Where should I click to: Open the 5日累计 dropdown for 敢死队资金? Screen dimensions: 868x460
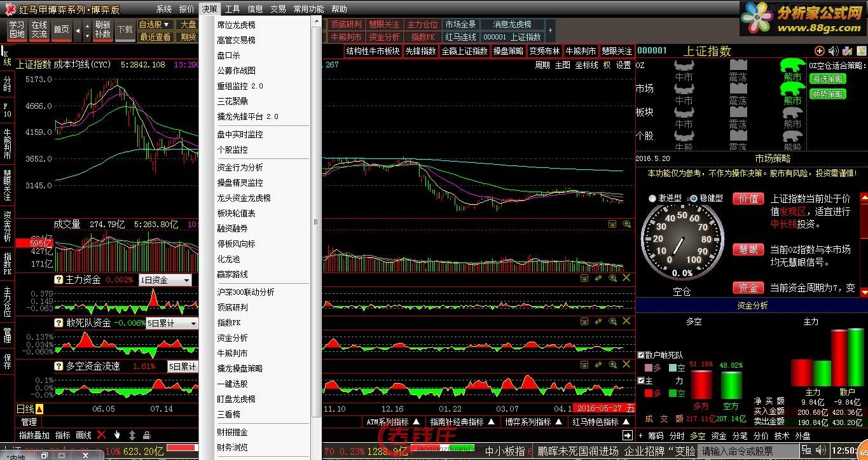(172, 323)
